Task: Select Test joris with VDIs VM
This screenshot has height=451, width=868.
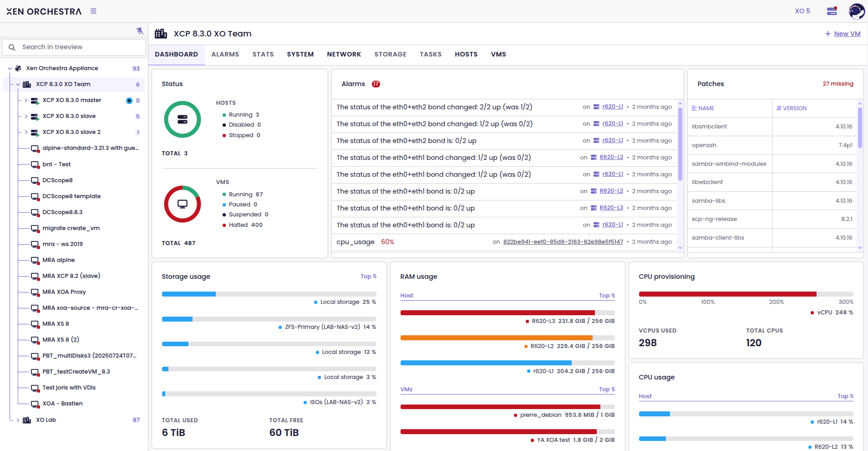Action: tap(69, 388)
